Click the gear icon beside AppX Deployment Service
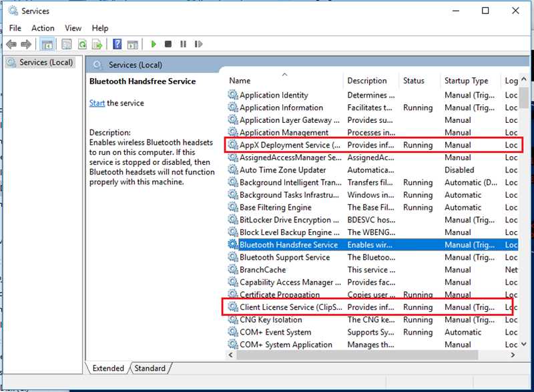The image size is (534, 392). tap(233, 145)
